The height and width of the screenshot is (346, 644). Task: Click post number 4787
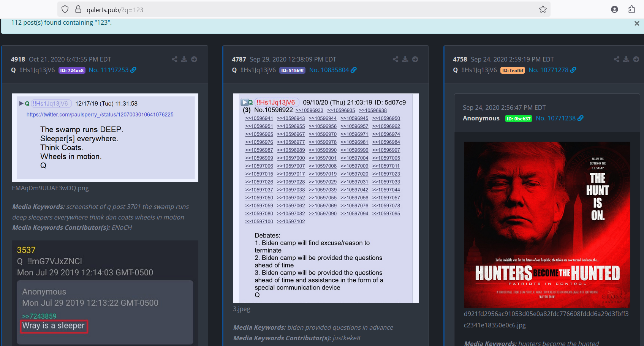point(239,59)
